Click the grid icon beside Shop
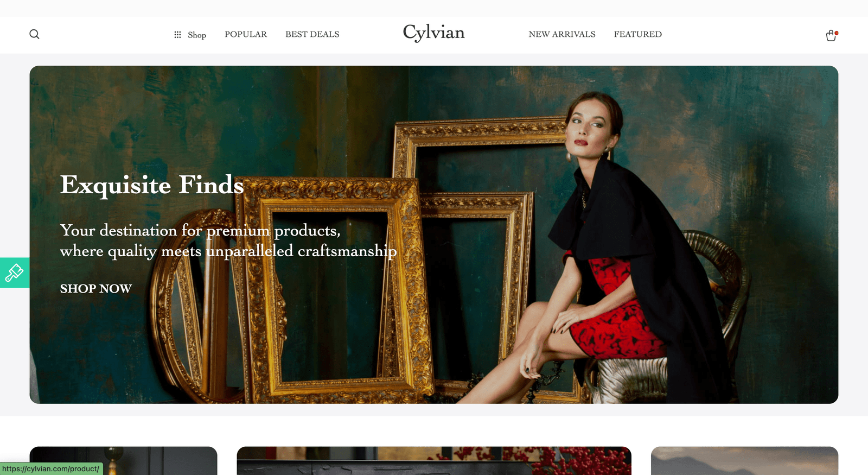The width and height of the screenshot is (868, 475). tap(177, 35)
